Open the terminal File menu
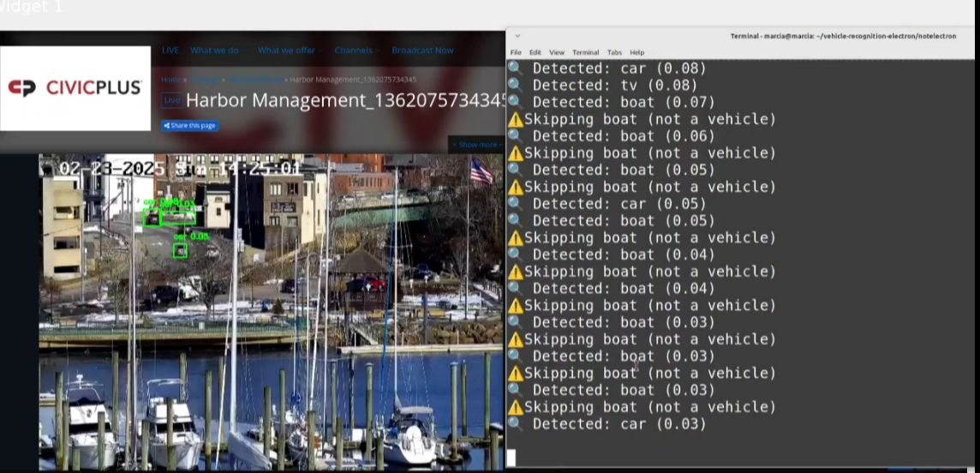980x473 pixels. point(516,52)
